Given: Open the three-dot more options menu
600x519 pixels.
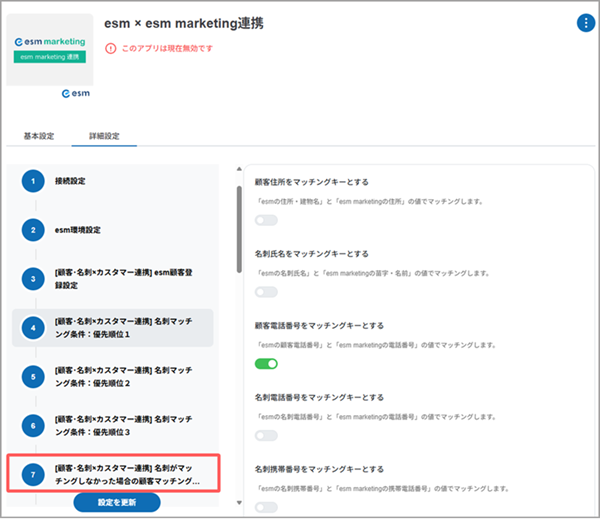Looking at the screenshot, I should pyautogui.click(x=585, y=23).
